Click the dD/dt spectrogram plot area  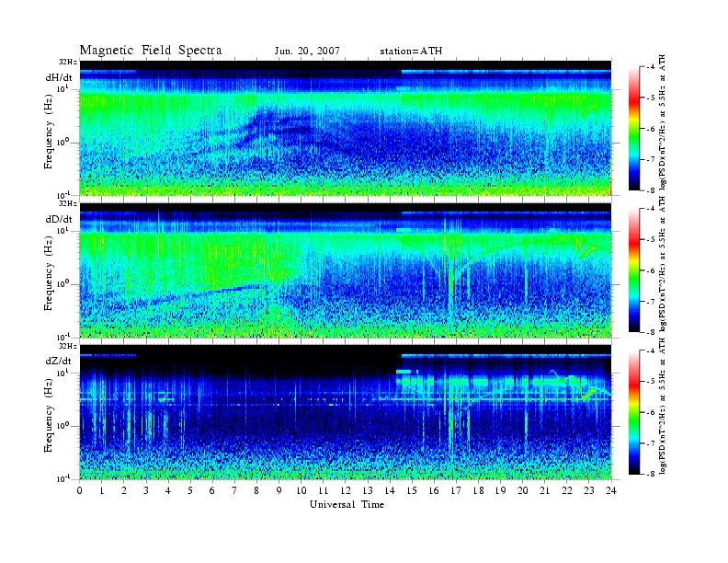pos(346,270)
